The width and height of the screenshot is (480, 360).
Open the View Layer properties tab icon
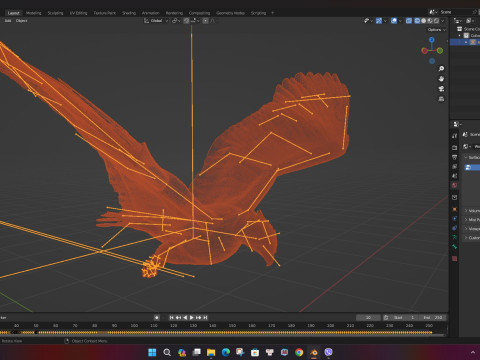454,166
